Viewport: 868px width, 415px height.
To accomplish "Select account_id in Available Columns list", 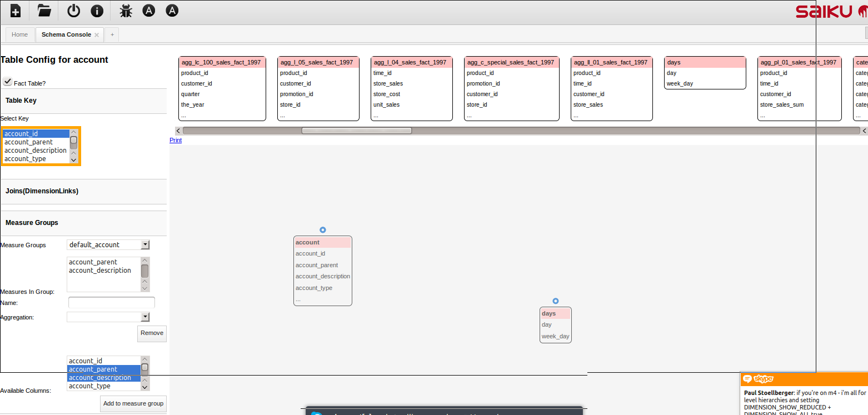I will pyautogui.click(x=104, y=361).
